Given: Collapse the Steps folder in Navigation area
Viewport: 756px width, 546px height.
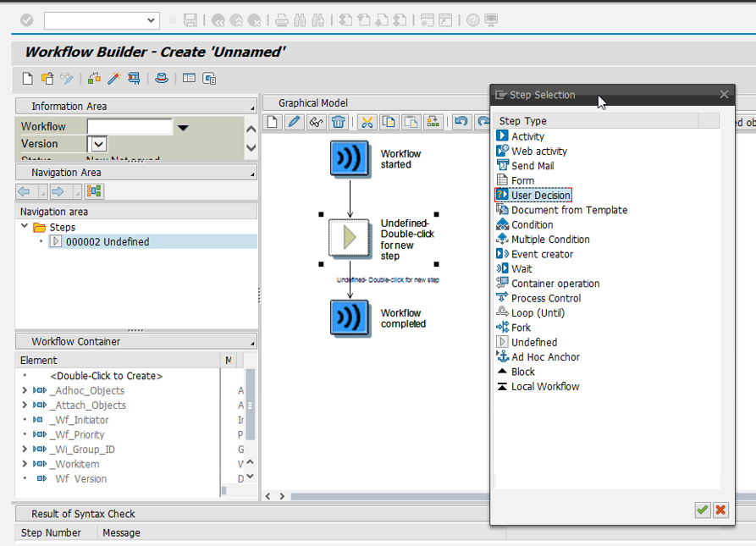Looking at the screenshot, I should coord(25,226).
